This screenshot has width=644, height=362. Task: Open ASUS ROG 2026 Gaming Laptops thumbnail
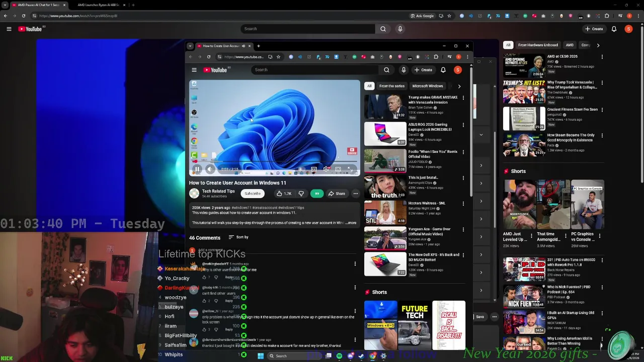pyautogui.click(x=385, y=133)
